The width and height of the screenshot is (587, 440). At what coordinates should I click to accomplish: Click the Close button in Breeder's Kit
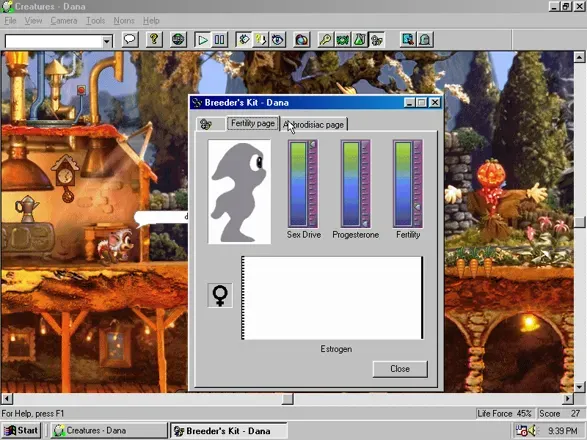(x=400, y=369)
